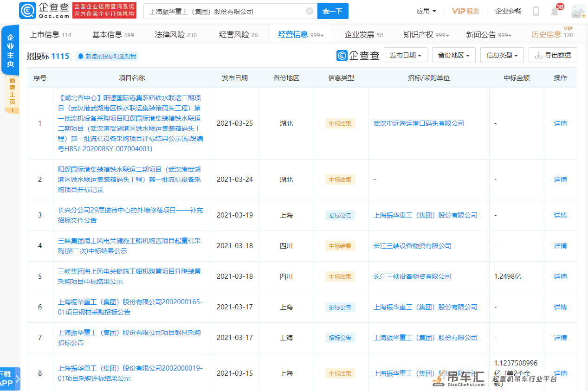The image size is (588, 391).
Task: Open row 4 长江三峡设备物资有限公司 link
Action: point(412,246)
